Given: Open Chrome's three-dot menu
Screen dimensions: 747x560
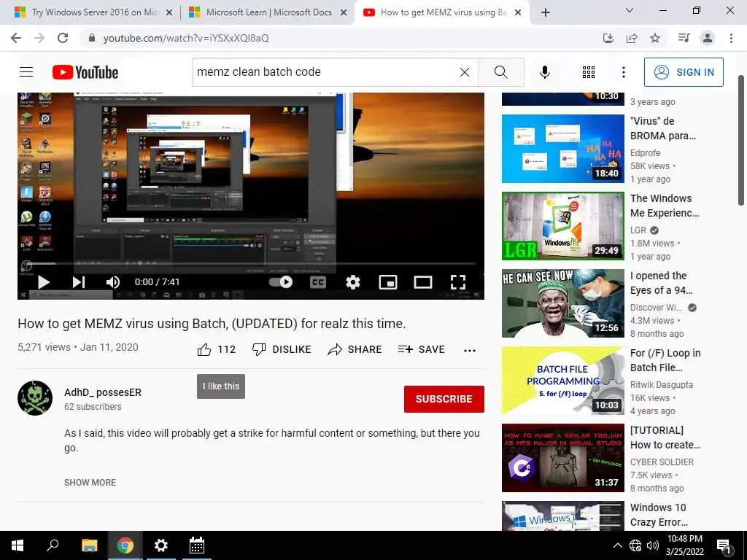Looking at the screenshot, I should click(x=731, y=38).
